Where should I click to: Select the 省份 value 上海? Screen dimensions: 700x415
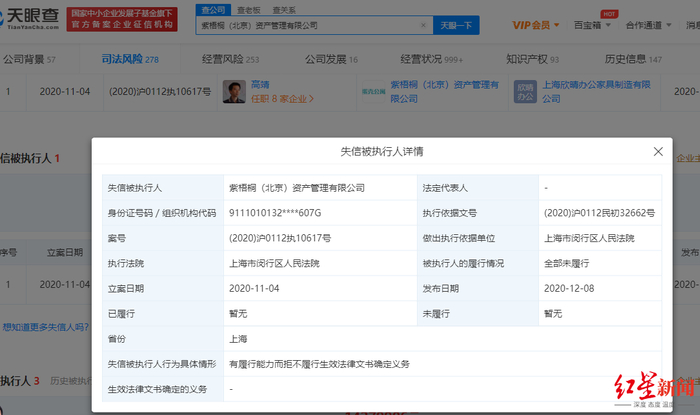pos(238,339)
